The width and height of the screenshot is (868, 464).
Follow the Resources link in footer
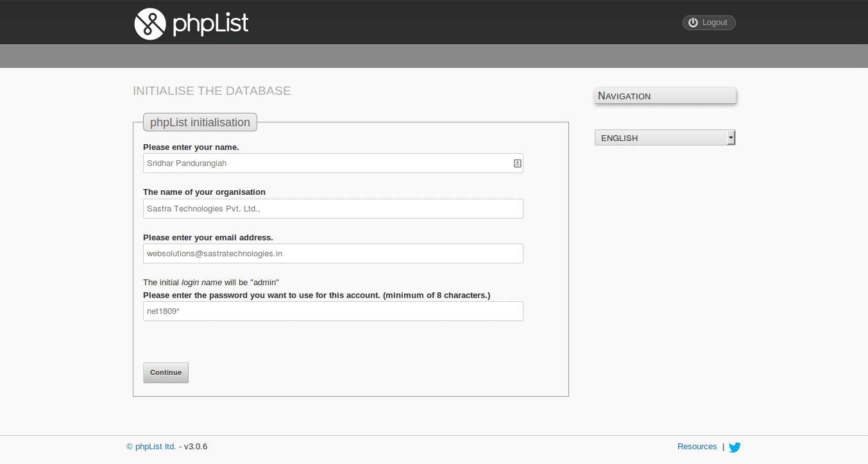pyautogui.click(x=697, y=447)
